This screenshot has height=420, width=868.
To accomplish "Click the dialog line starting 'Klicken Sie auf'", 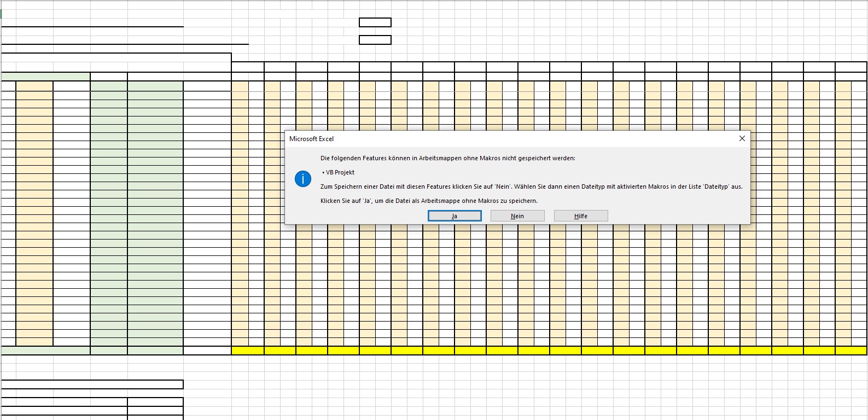I will click(x=429, y=201).
